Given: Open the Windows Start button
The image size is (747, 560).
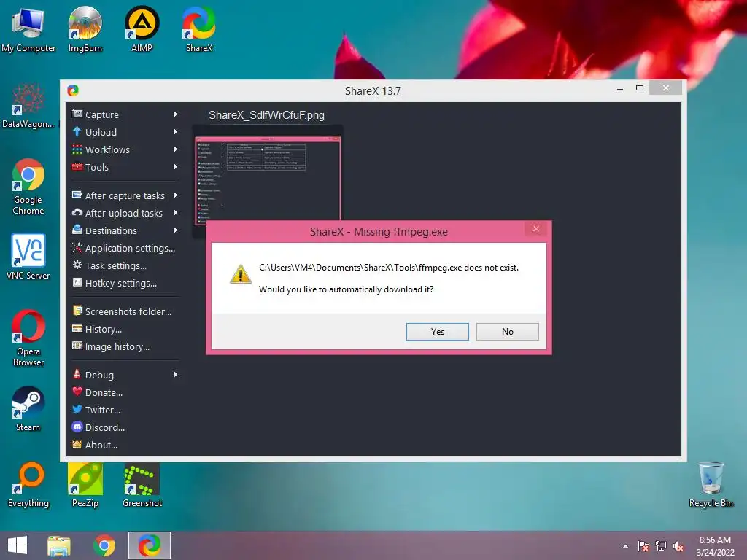Looking at the screenshot, I should point(18,545).
